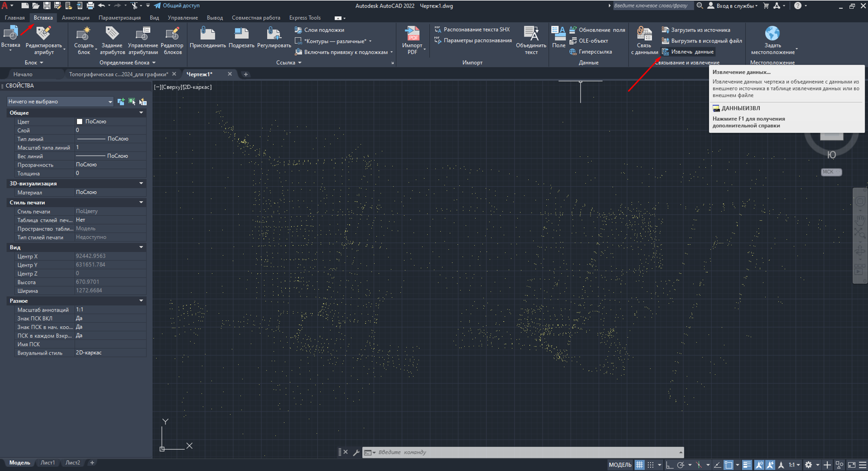The height and width of the screenshot is (471, 868).
Task: Open the Задать местоположение globe tool
Action: coord(772,34)
